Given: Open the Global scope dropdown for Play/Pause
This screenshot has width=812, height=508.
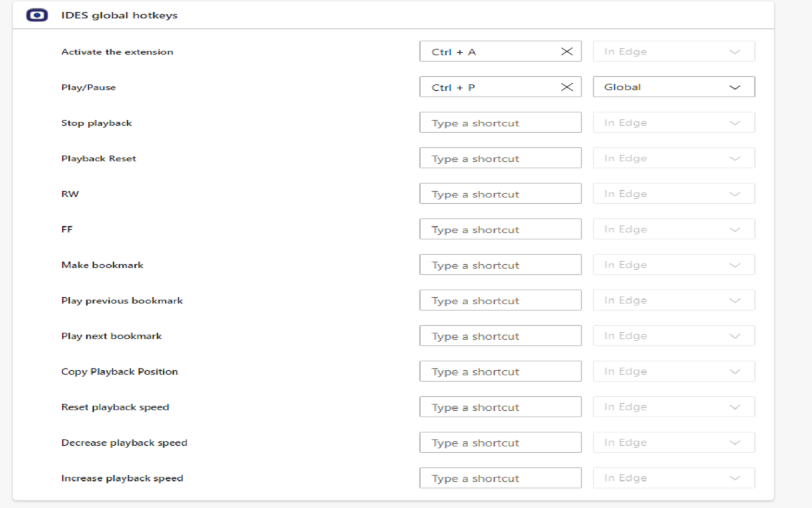Looking at the screenshot, I should pos(674,86).
